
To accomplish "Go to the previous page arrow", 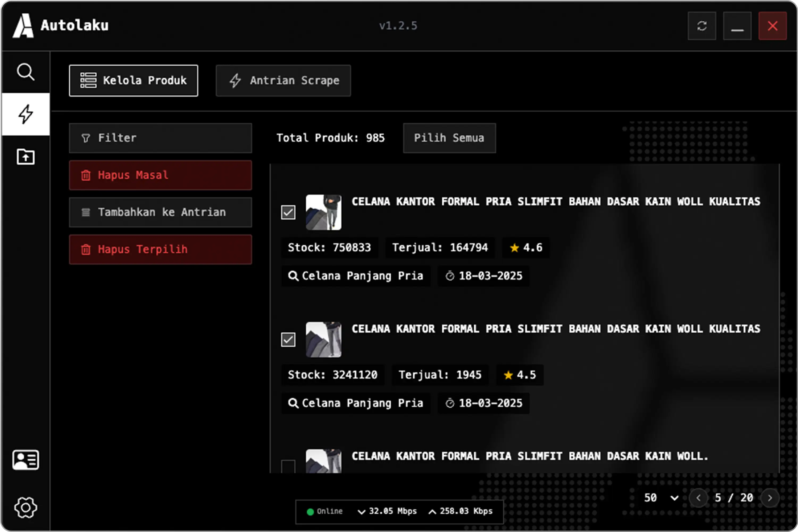I will [698, 498].
